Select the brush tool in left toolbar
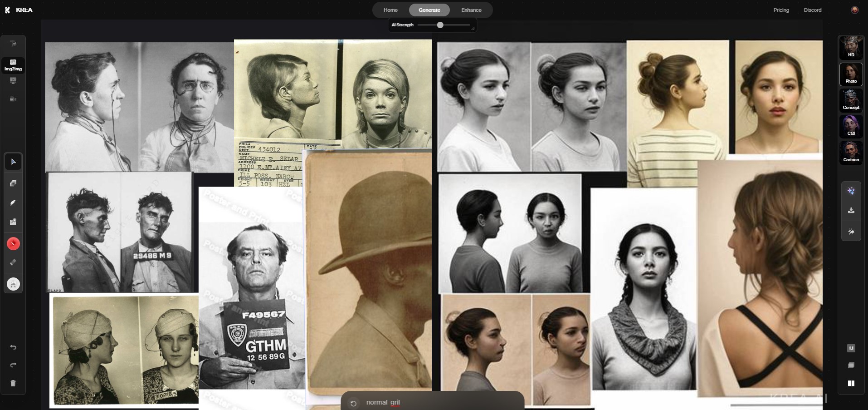868x410 pixels. point(13,203)
